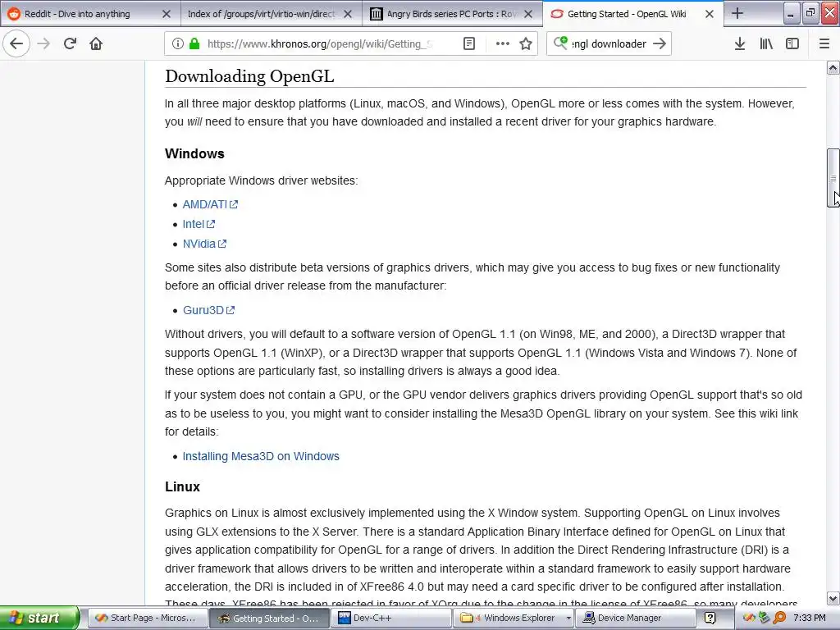Screen dimensions: 840x630
Task: Click the green secure padlock icon
Action: click(x=194, y=43)
